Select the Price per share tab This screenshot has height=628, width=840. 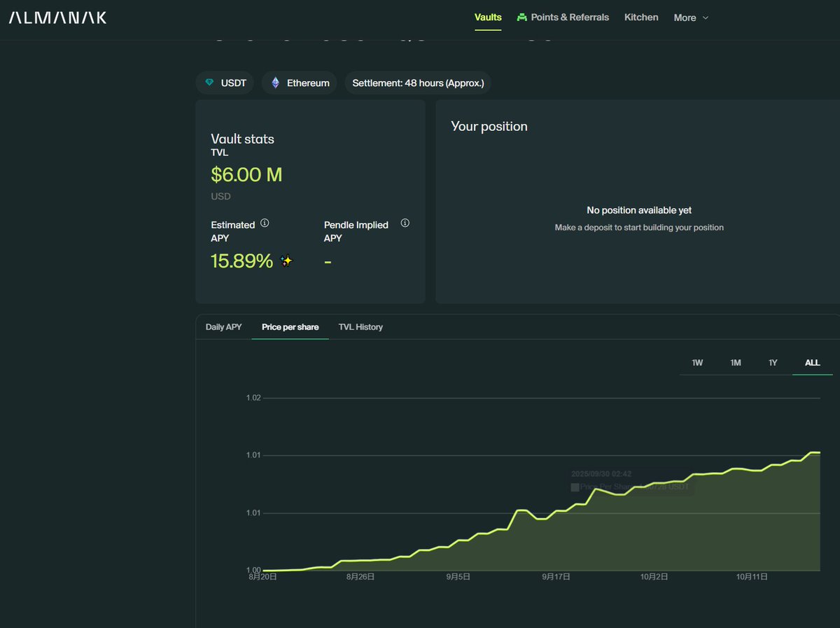click(290, 327)
